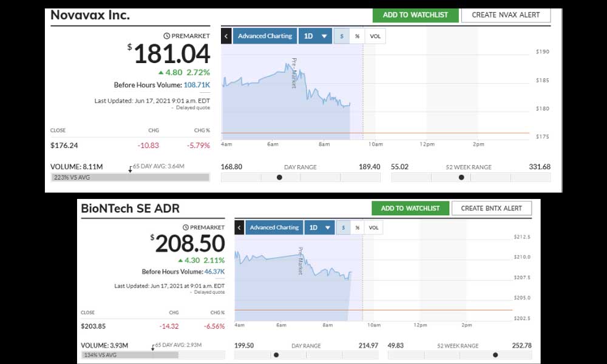This screenshot has height=364, width=607.
Task: Click Novavax before hours volume 108.71K
Action: tap(197, 85)
